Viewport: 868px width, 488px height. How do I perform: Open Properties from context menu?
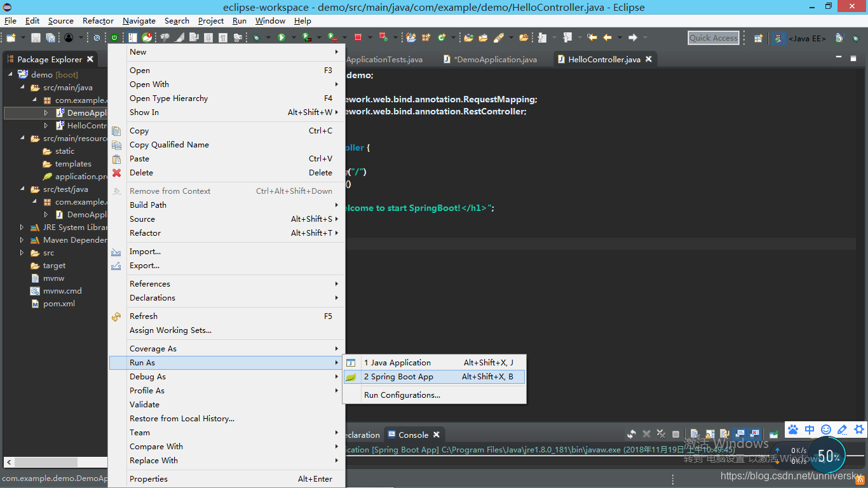tap(226, 479)
